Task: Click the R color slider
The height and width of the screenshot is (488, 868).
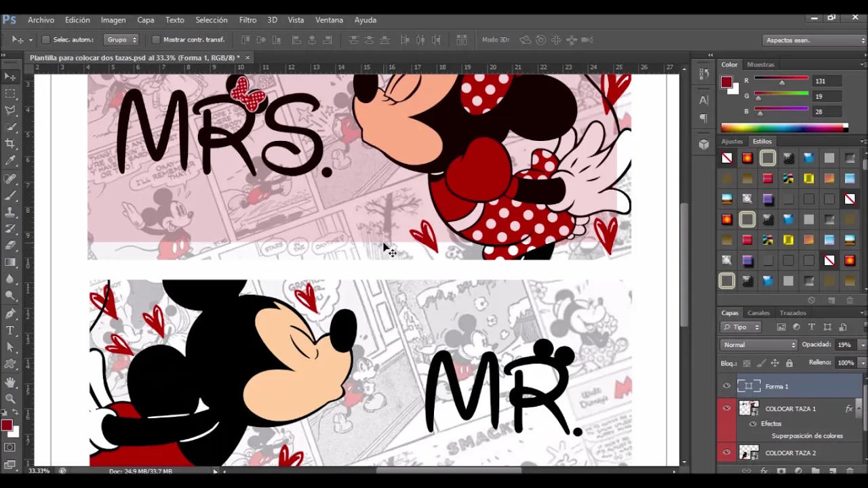Action: click(x=781, y=81)
